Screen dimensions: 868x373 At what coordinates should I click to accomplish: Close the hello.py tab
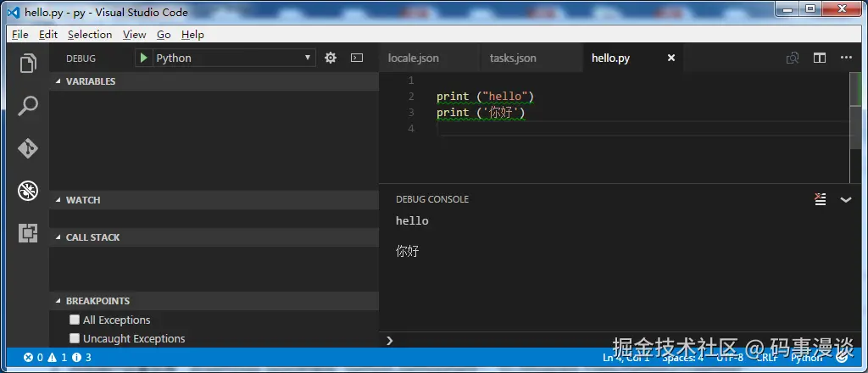(x=671, y=58)
